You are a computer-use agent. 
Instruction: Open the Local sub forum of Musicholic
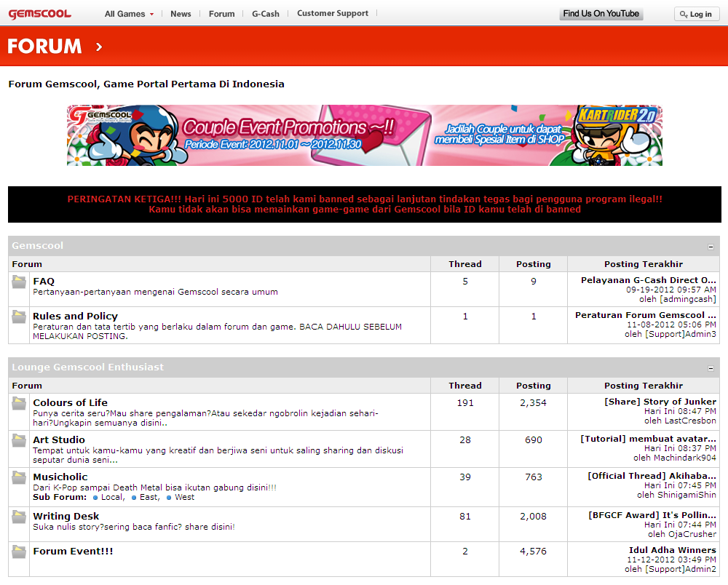112,497
